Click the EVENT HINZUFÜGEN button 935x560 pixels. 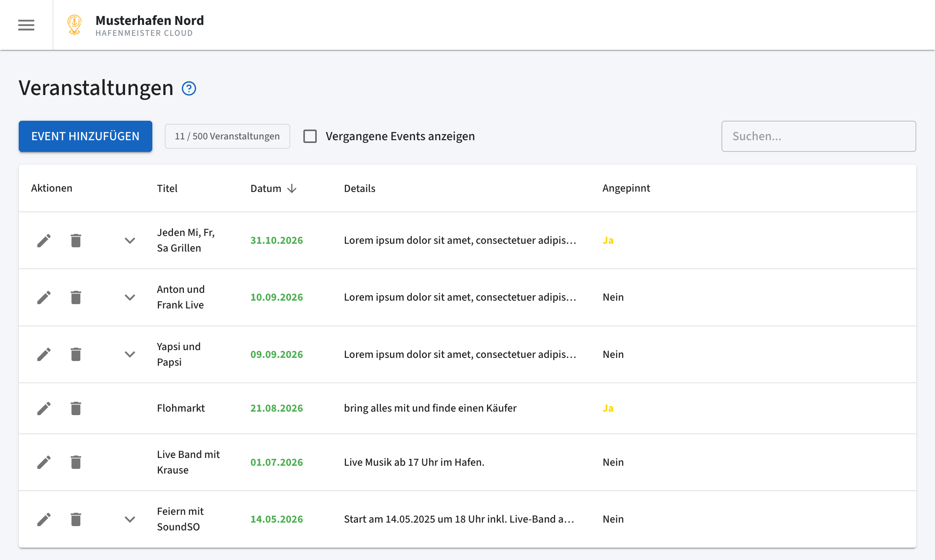click(x=85, y=136)
